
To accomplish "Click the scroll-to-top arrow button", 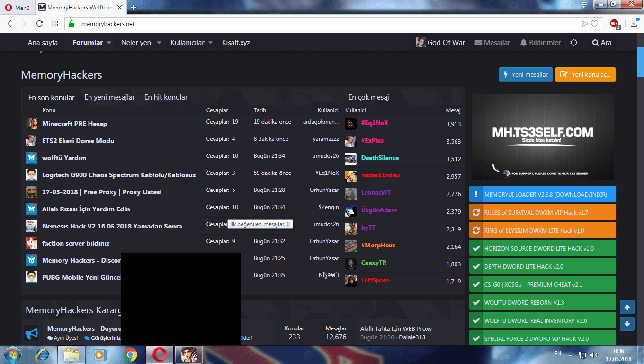I will (627, 308).
